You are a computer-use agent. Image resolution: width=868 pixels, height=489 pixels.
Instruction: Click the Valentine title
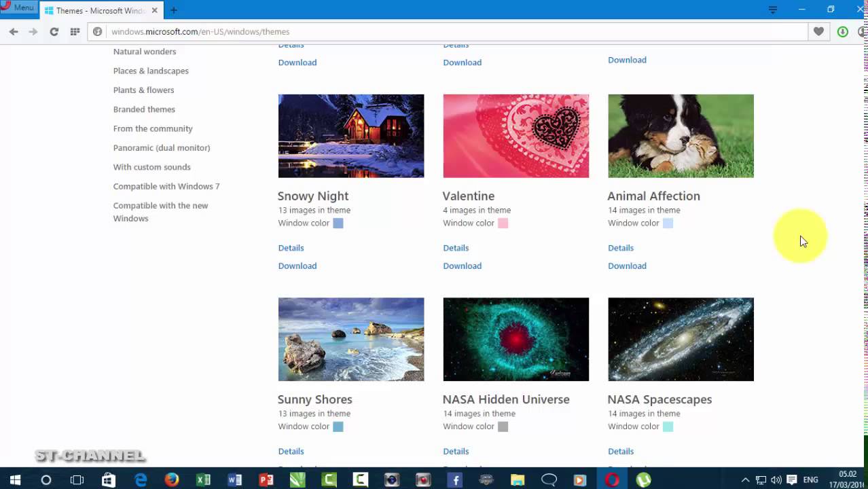[469, 196]
